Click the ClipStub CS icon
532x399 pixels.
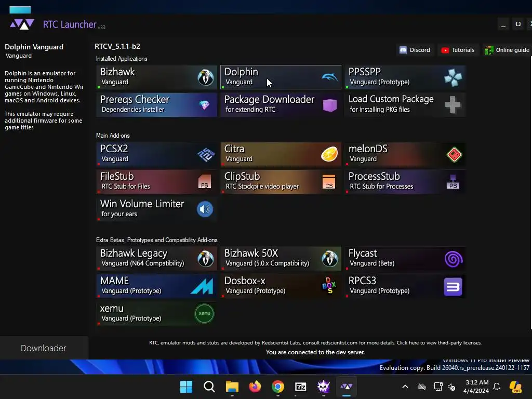click(329, 182)
